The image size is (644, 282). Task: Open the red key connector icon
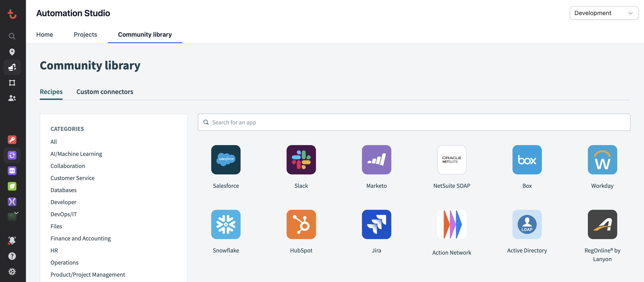click(12, 140)
